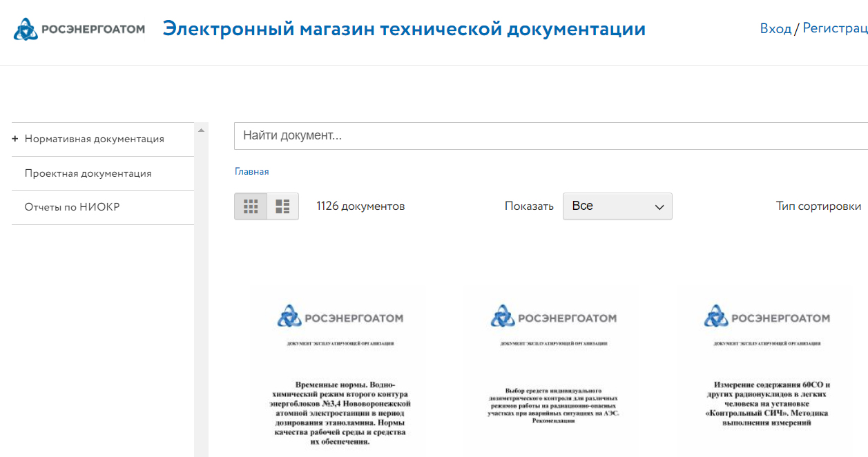This screenshot has height=457, width=868.
Task: Switch to grid view icon
Action: tap(251, 206)
